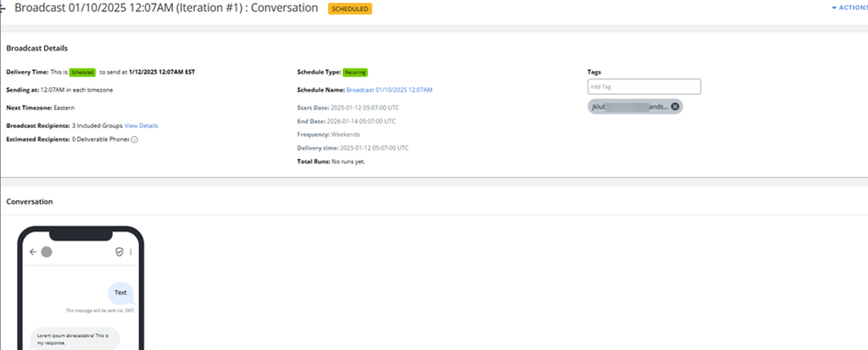This screenshot has width=868, height=350.
Task: Click 'End Date: 2026-01-14 05:07:00 UTC'
Action: (x=347, y=121)
